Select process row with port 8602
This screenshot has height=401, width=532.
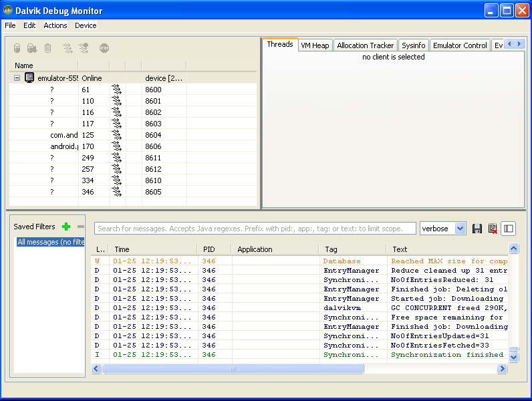(x=133, y=112)
